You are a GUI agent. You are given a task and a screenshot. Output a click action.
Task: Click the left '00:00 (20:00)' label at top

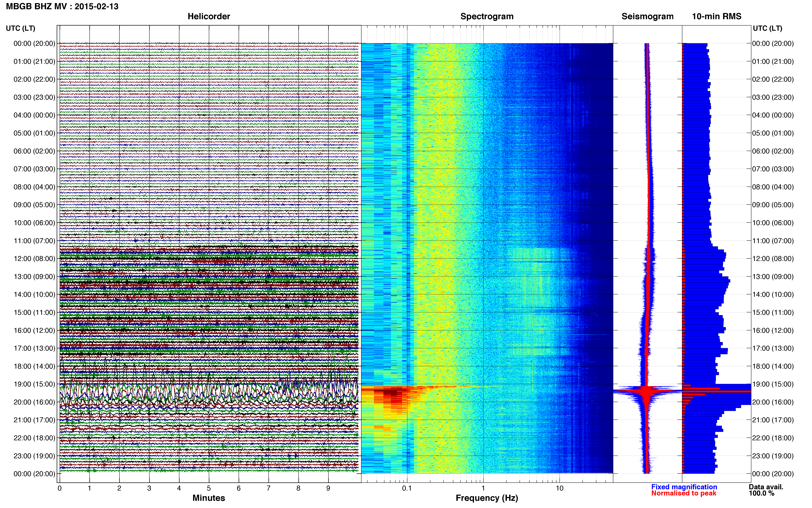(x=34, y=43)
